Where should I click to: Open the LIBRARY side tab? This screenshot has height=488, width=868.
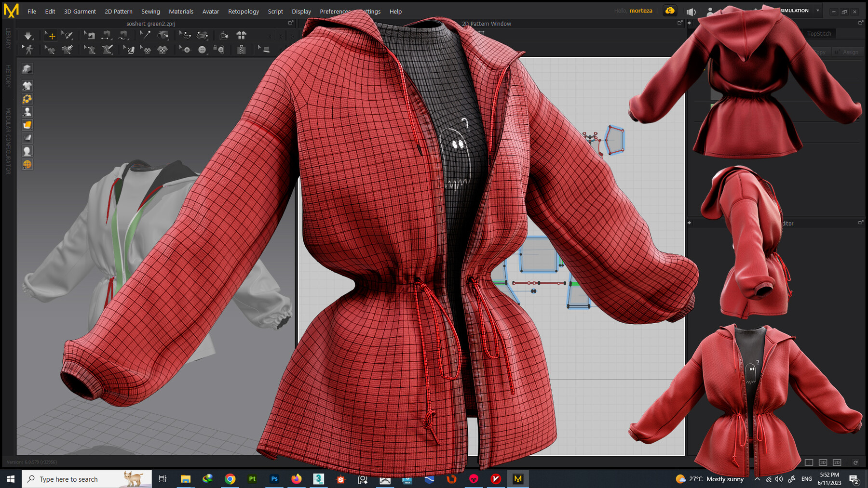(x=8, y=38)
